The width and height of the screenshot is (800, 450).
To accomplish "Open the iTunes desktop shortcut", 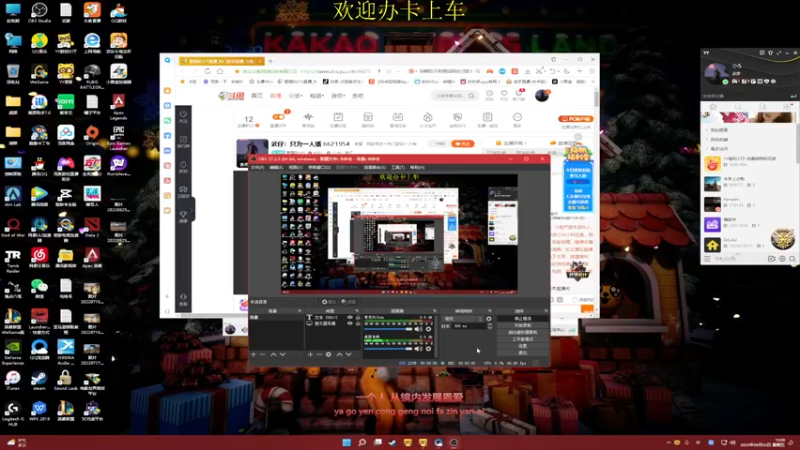I will pyautogui.click(x=13, y=381).
